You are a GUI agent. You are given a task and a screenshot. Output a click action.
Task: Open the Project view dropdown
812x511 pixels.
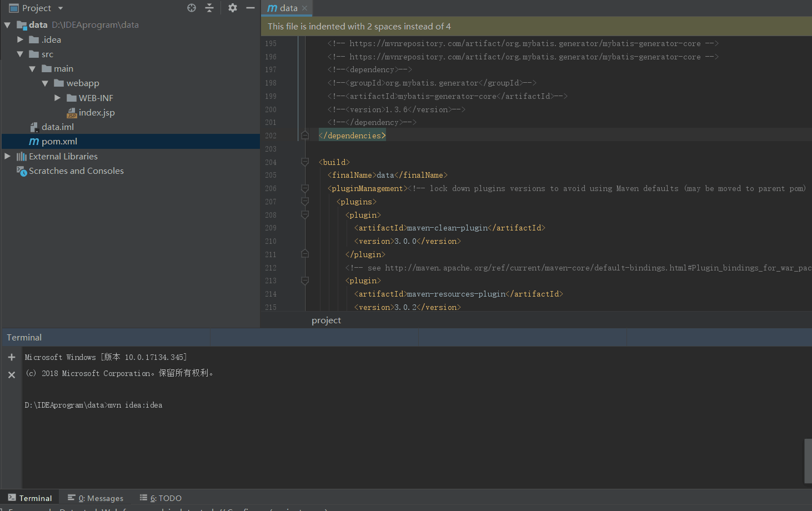(61, 8)
